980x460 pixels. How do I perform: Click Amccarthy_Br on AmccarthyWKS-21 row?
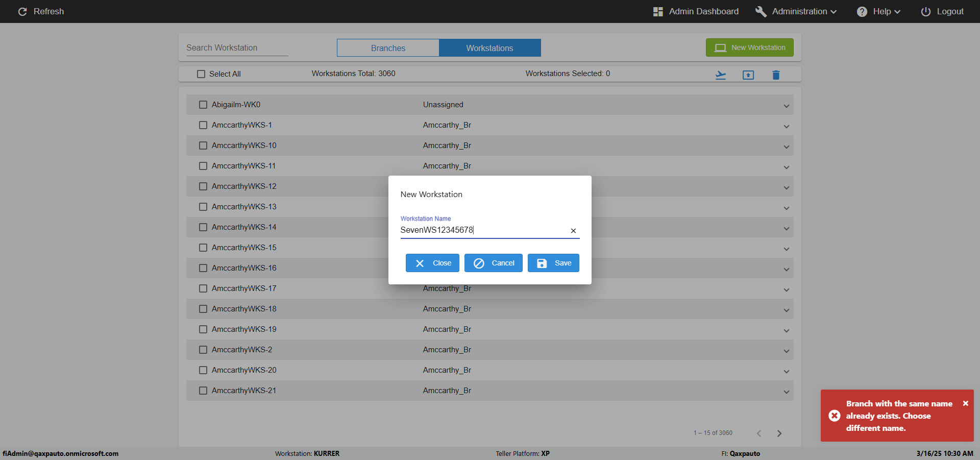coord(447,391)
